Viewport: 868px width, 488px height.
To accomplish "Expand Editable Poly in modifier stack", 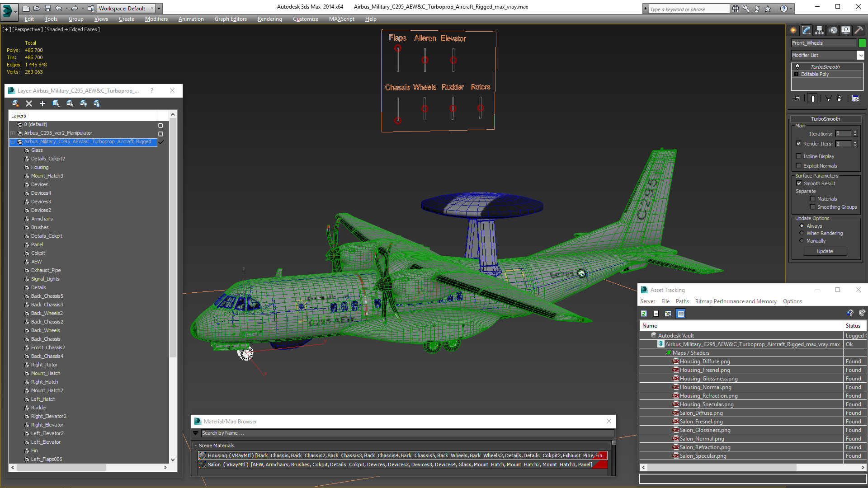I will pos(797,74).
